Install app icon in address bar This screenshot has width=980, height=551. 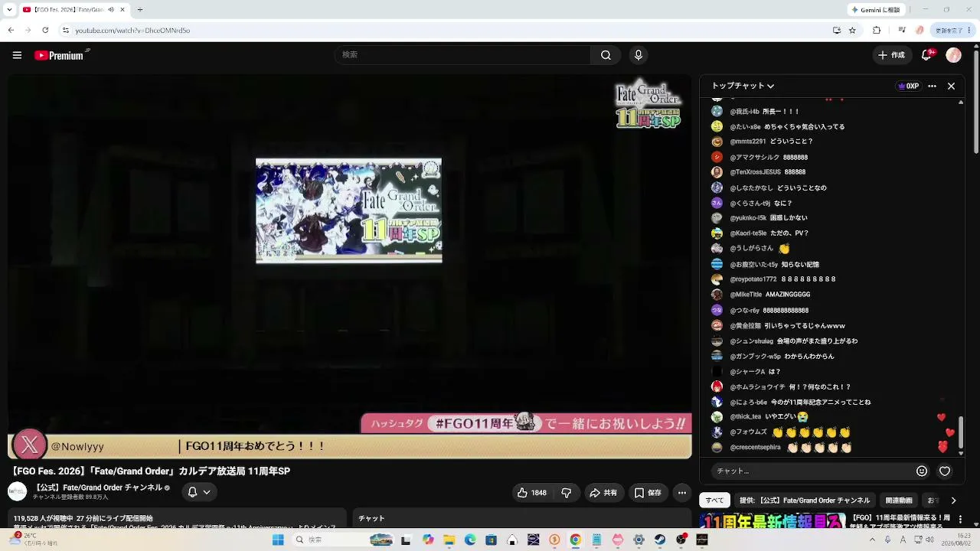[837, 31]
